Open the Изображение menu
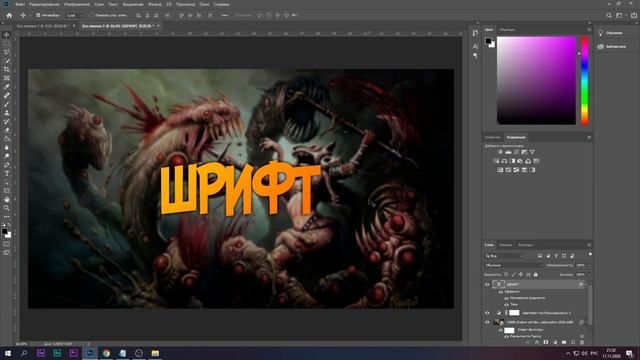The width and height of the screenshot is (640, 360). [77, 4]
